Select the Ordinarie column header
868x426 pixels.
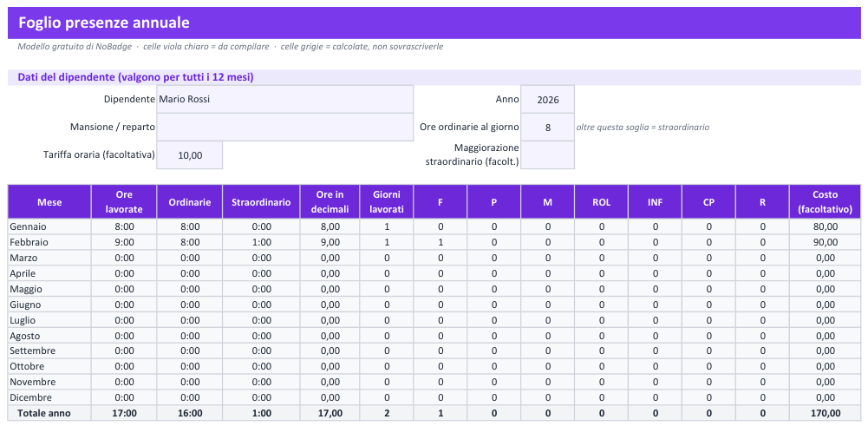tap(190, 202)
